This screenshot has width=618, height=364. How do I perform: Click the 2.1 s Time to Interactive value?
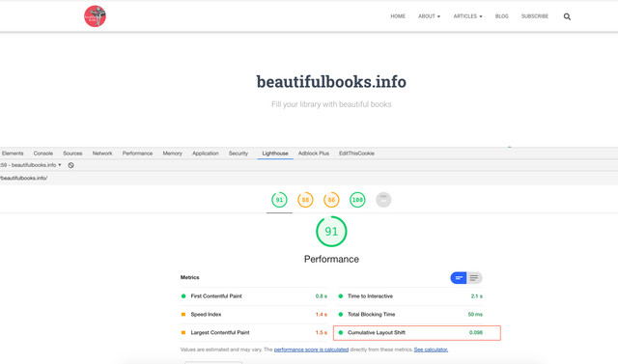476,296
